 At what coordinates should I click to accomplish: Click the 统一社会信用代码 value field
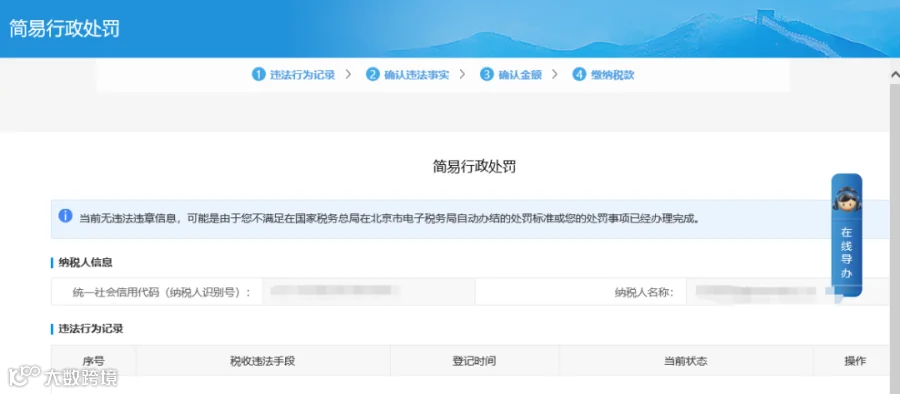coord(368,292)
